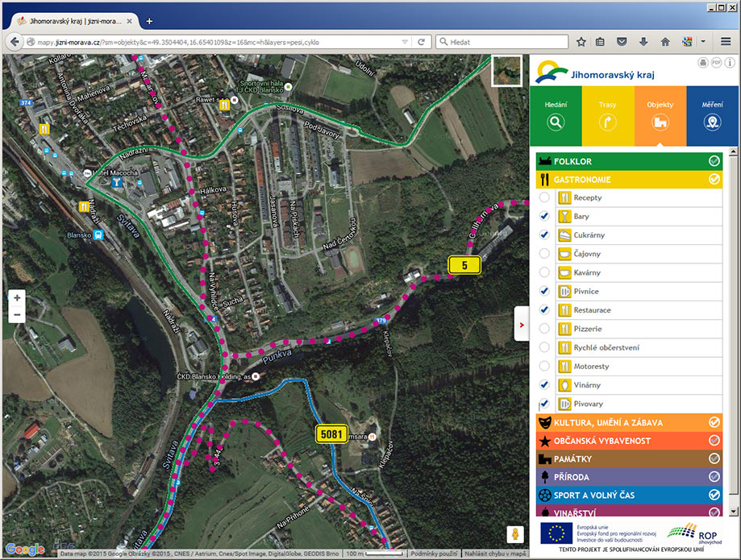Uncheck the Bary checkbox
The height and width of the screenshot is (560, 741).
click(x=544, y=216)
